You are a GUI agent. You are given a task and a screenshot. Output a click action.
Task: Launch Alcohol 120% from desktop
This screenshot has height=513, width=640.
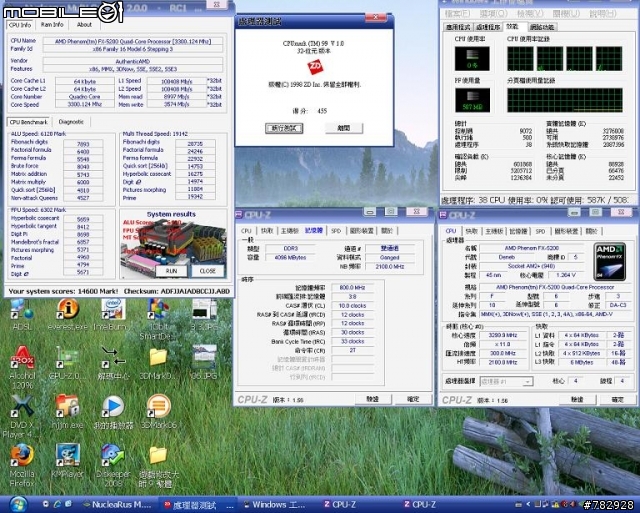(x=22, y=366)
